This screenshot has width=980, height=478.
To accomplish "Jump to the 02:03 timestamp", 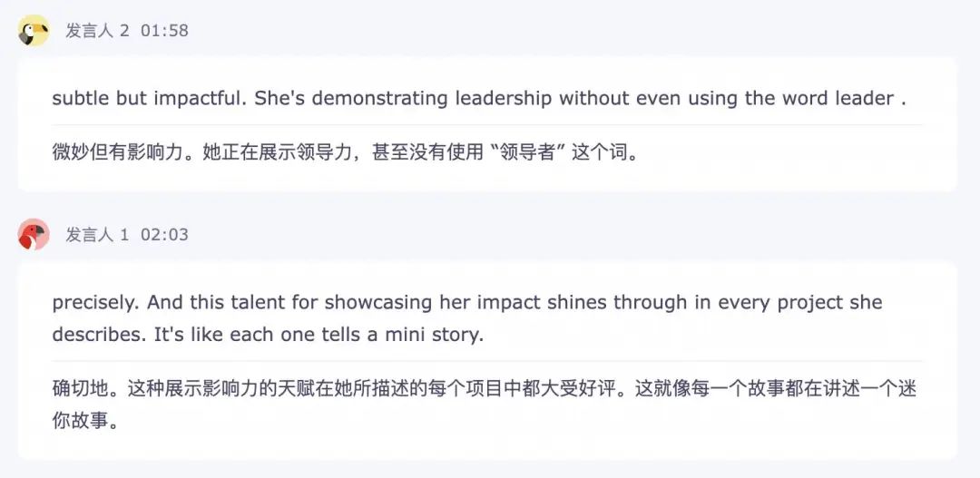I will pos(164,235).
